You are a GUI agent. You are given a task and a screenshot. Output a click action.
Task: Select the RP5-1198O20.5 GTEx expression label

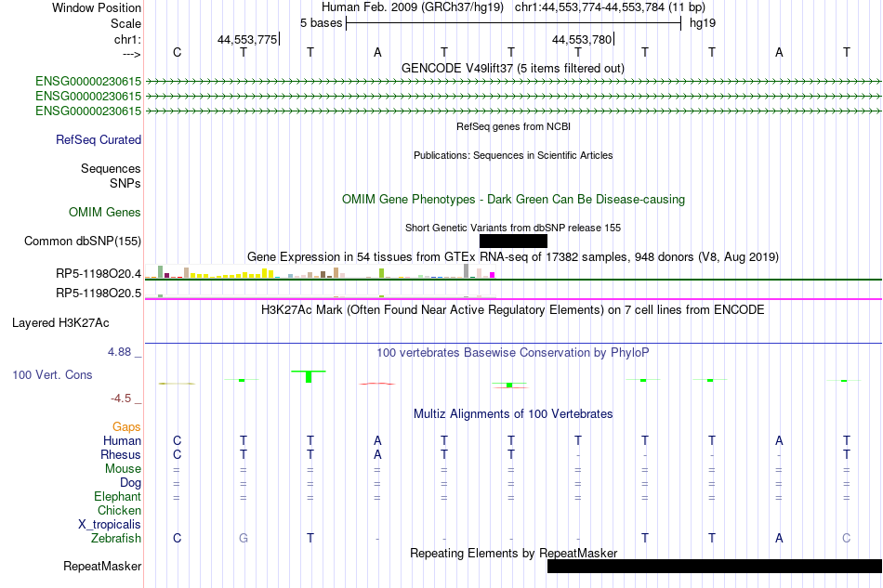tap(99, 294)
